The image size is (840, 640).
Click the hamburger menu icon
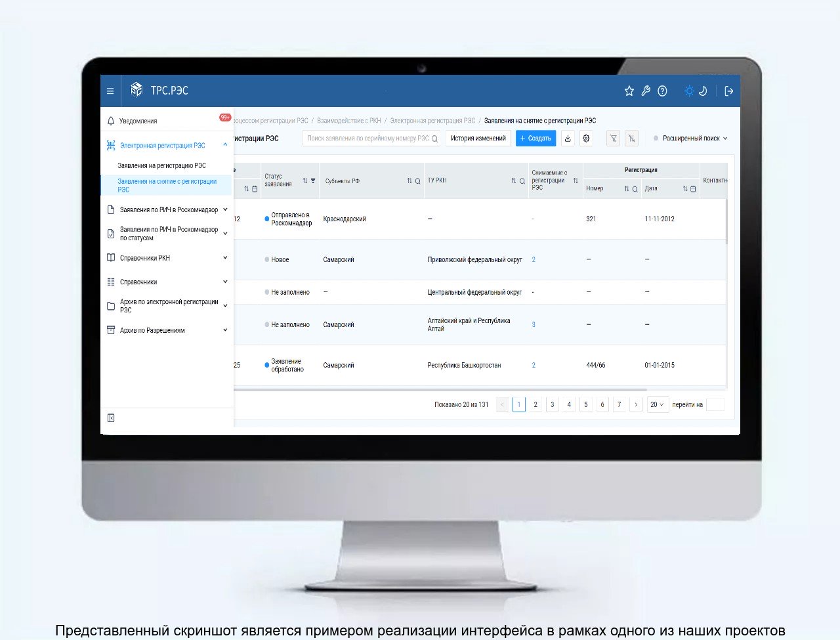[110, 91]
